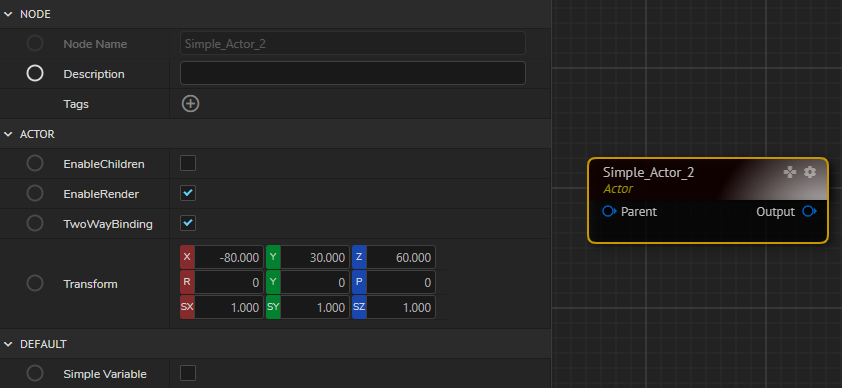Toggle the Description pin circle
The height and width of the screenshot is (388, 842).
[35, 74]
